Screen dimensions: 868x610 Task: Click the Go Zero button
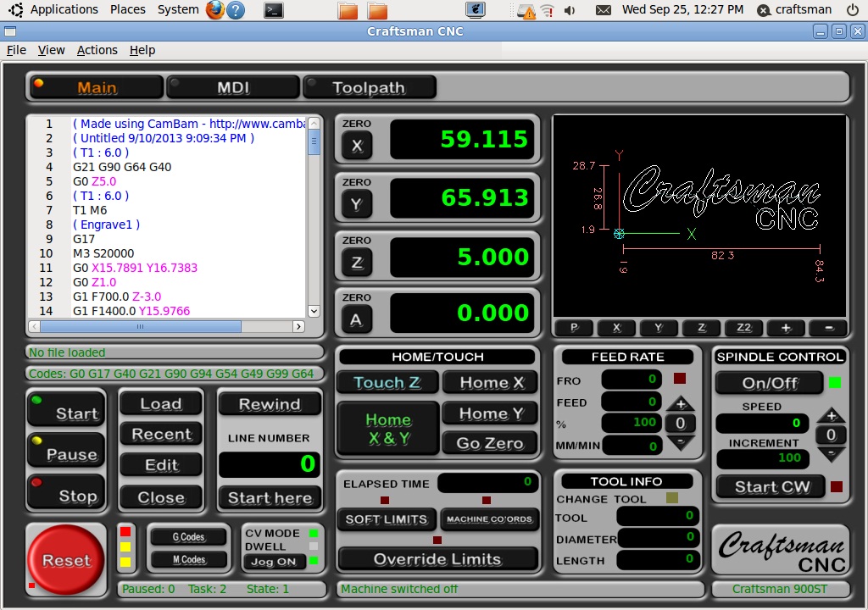coord(490,443)
